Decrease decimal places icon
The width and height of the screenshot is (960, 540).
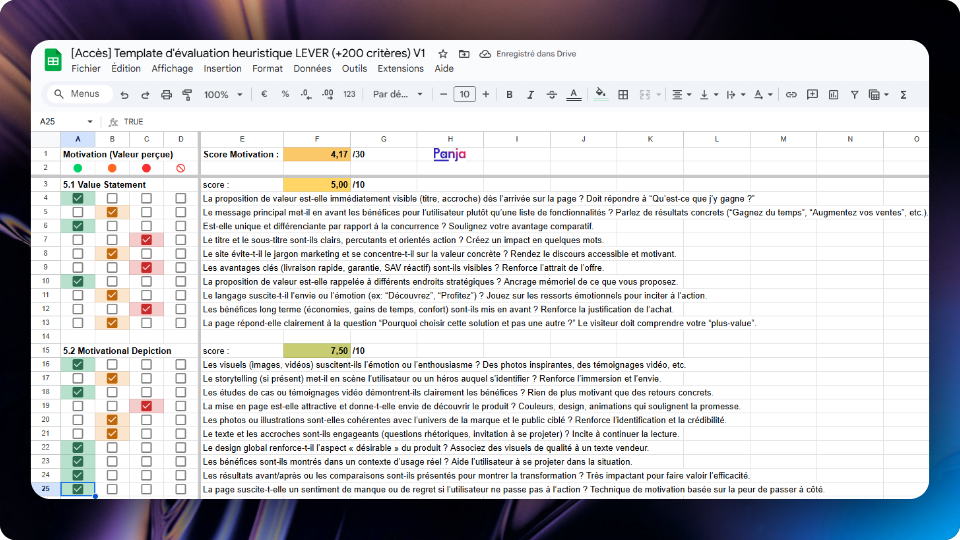coord(306,94)
